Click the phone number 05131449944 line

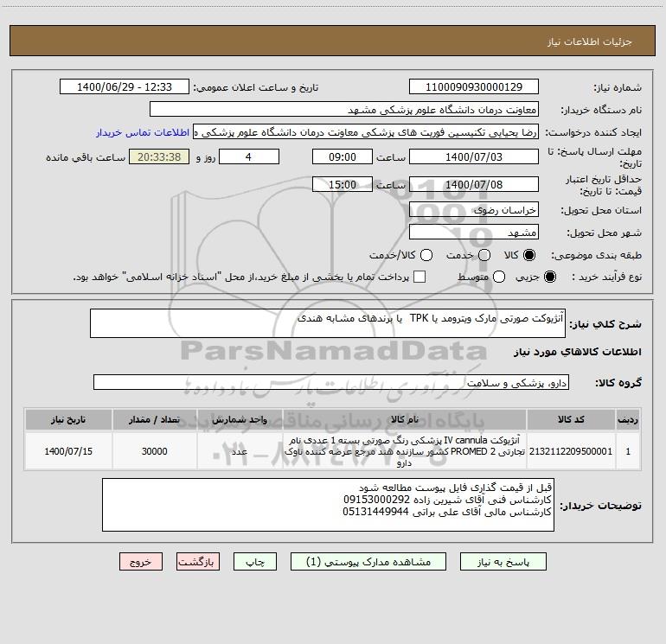click(447, 512)
